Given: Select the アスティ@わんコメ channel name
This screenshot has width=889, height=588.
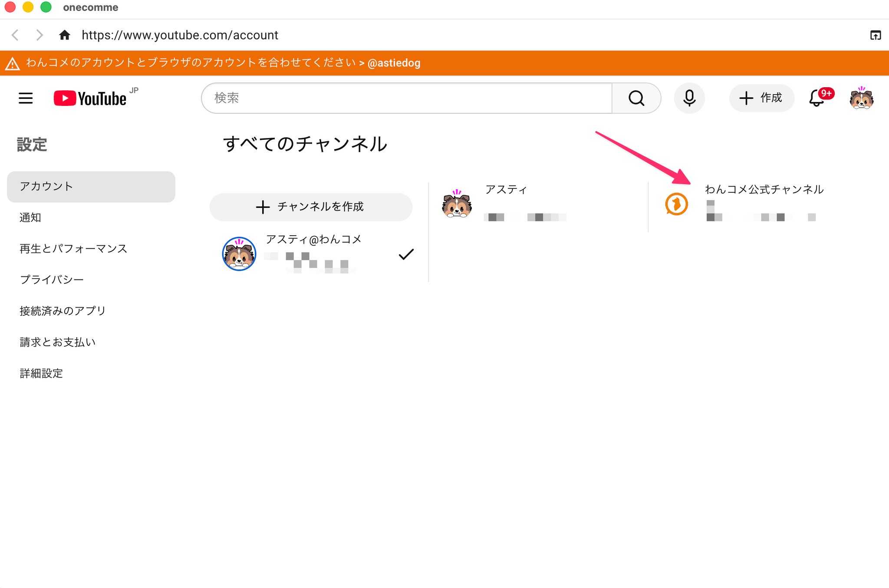Looking at the screenshot, I should point(313,240).
